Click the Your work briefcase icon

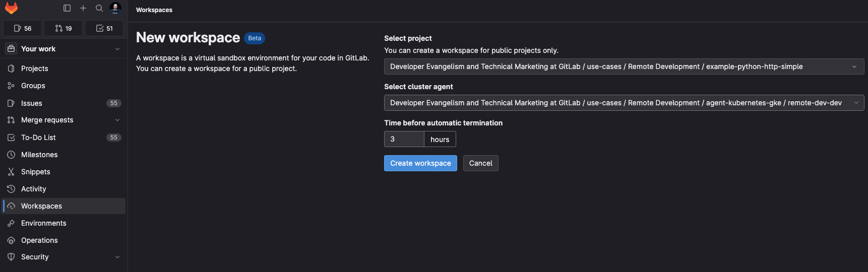click(x=11, y=49)
